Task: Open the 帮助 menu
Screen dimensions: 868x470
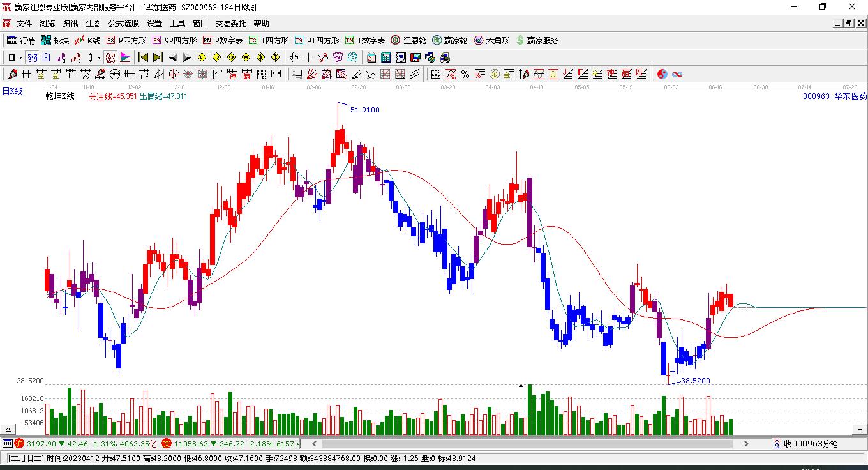Action: (261, 24)
